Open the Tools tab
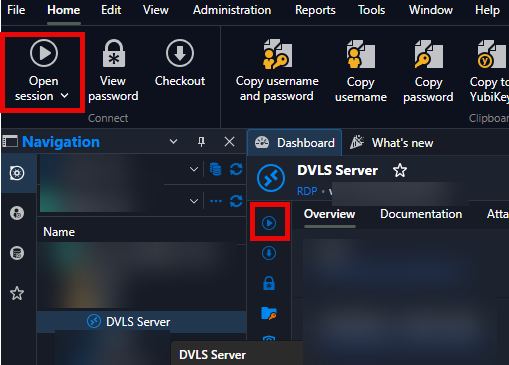 pos(371,10)
